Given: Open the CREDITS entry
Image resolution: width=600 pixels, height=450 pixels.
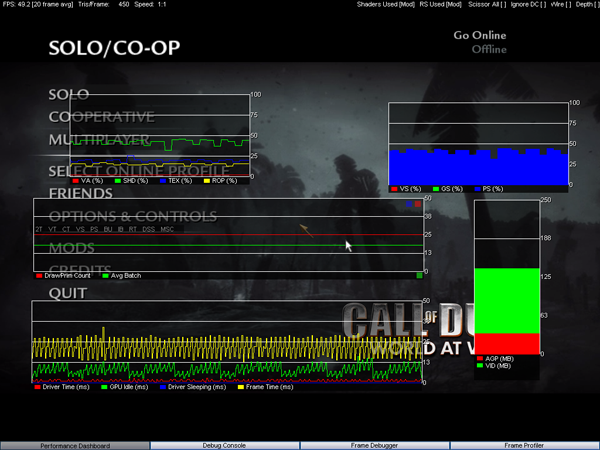Looking at the screenshot, I should point(80,269).
